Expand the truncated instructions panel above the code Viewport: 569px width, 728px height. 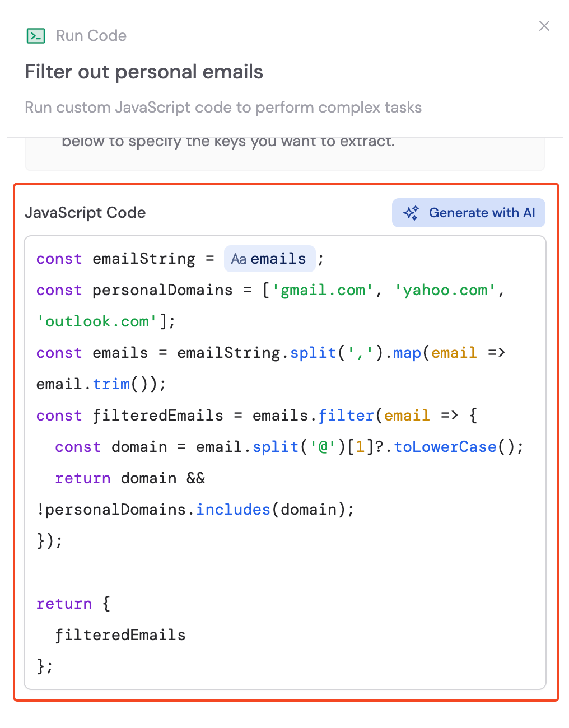point(284,151)
